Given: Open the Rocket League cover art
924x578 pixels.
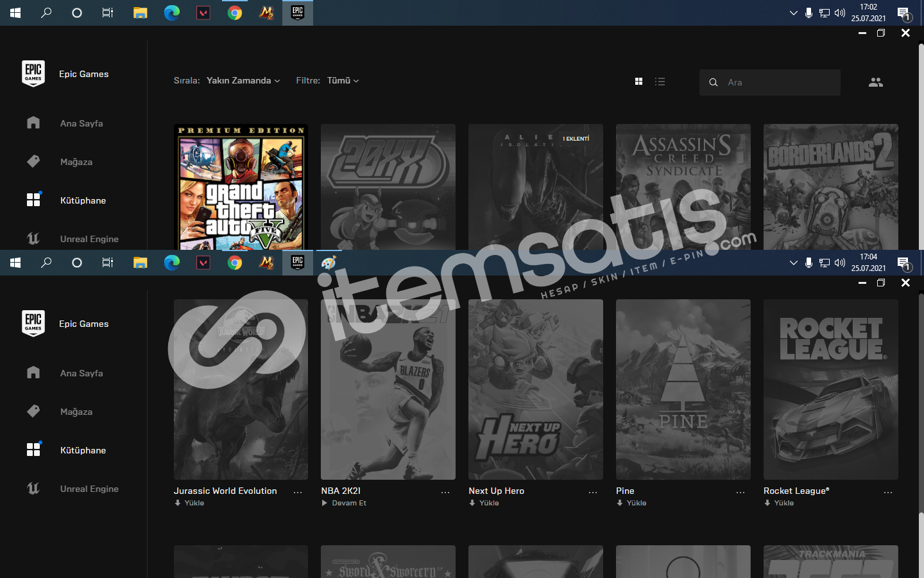Looking at the screenshot, I should point(831,389).
